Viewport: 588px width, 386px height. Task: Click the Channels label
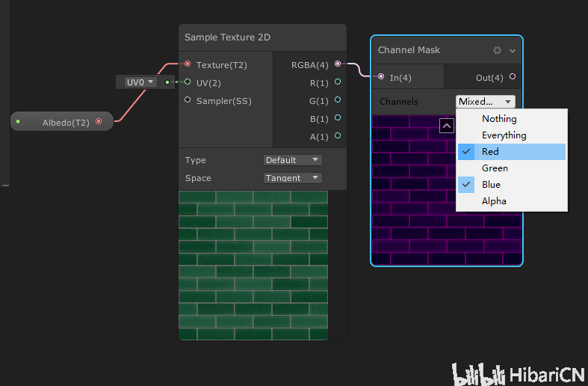(x=399, y=102)
